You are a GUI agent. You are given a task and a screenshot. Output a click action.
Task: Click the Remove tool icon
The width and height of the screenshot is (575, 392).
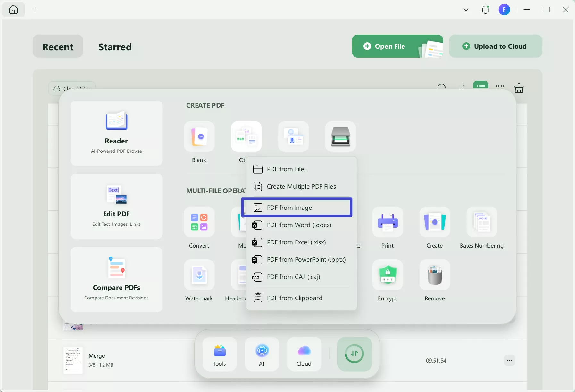pos(435,275)
